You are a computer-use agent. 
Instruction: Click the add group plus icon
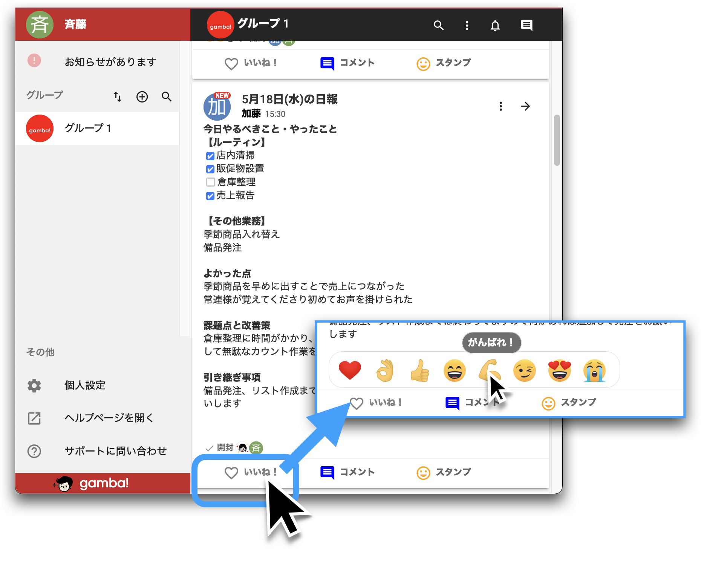tap(142, 97)
